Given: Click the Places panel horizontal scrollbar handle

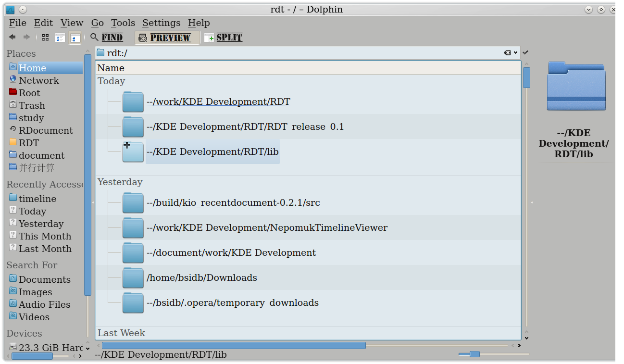Looking at the screenshot, I should click(32, 356).
